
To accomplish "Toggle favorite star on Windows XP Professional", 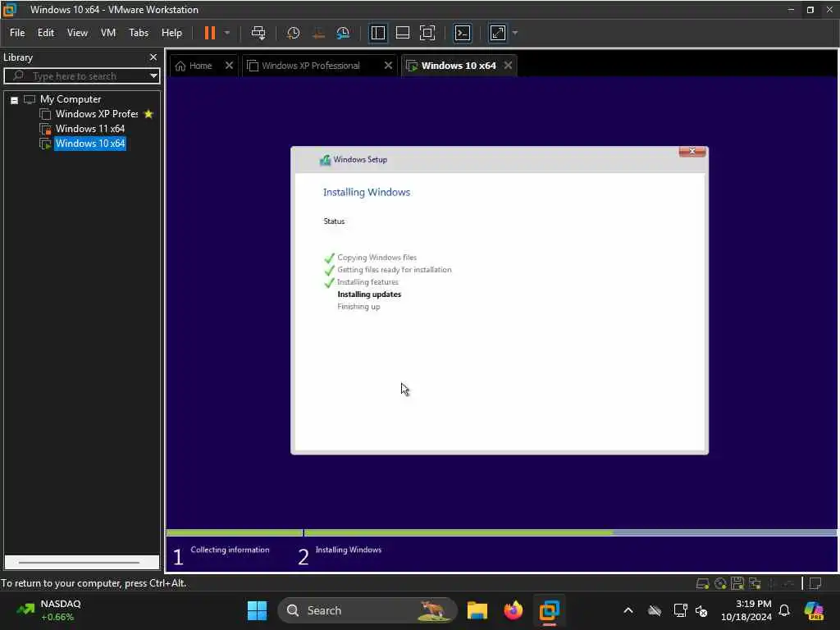I will (149, 114).
